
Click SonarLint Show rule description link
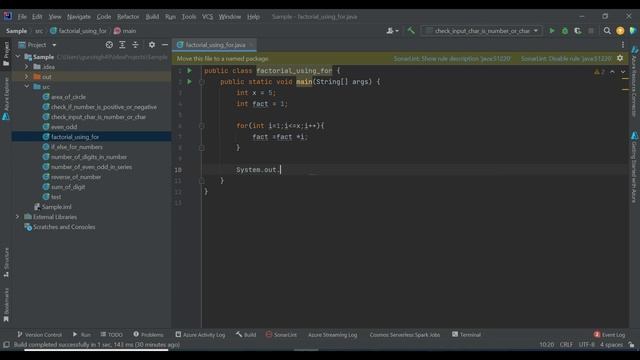coord(452,59)
